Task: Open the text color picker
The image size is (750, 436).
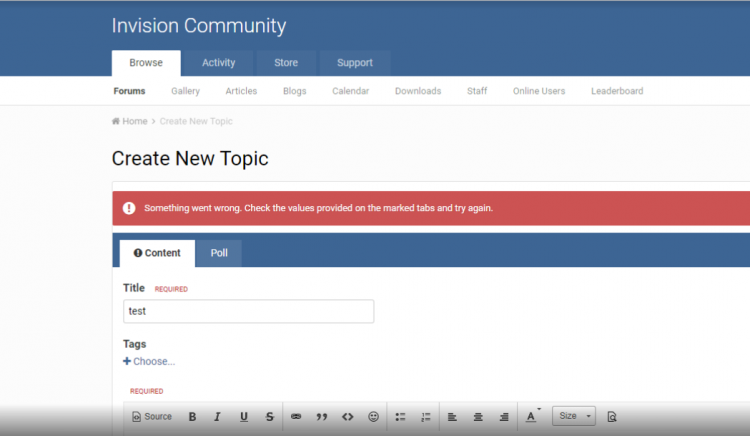Action: click(532, 417)
